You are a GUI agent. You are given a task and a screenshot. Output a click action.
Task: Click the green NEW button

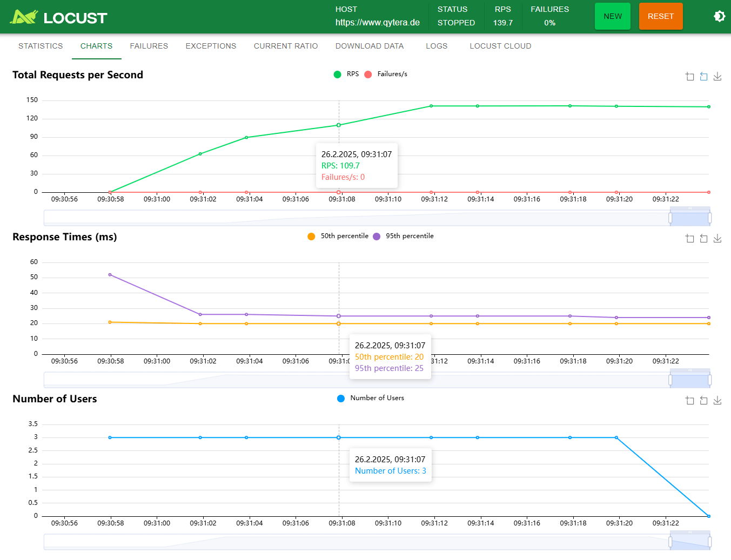click(x=612, y=16)
